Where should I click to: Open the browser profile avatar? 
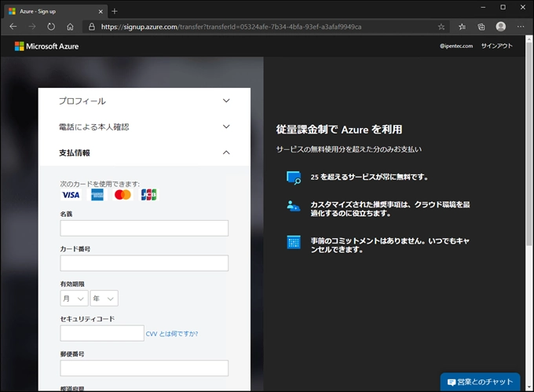(501, 27)
